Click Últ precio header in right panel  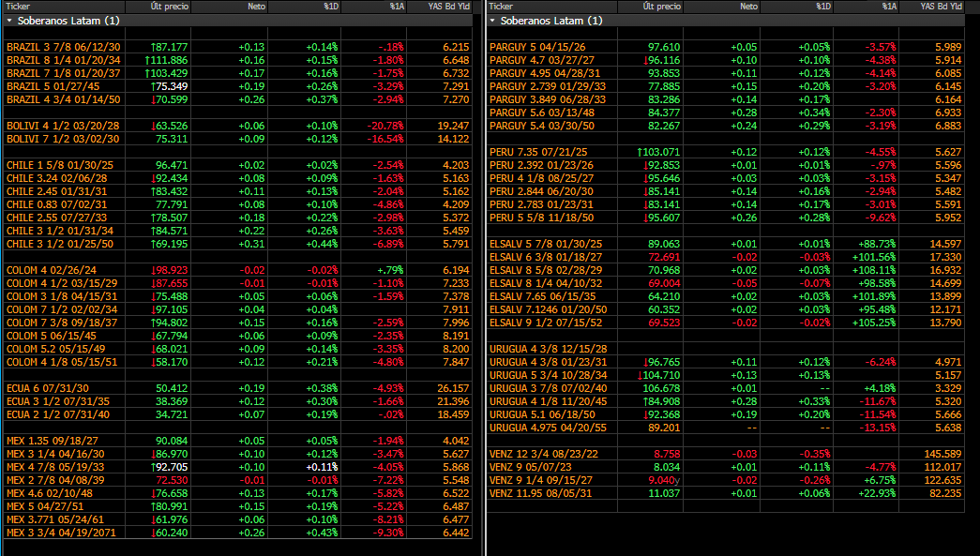pos(662,7)
